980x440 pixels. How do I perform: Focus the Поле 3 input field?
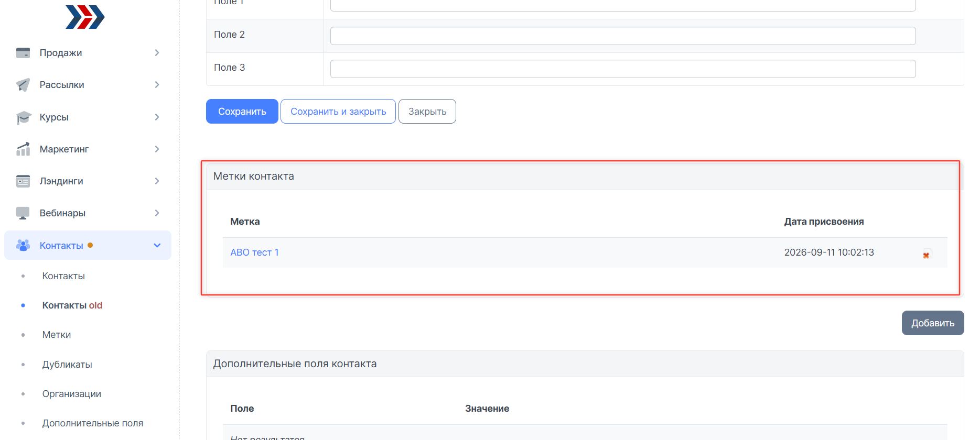pos(623,69)
